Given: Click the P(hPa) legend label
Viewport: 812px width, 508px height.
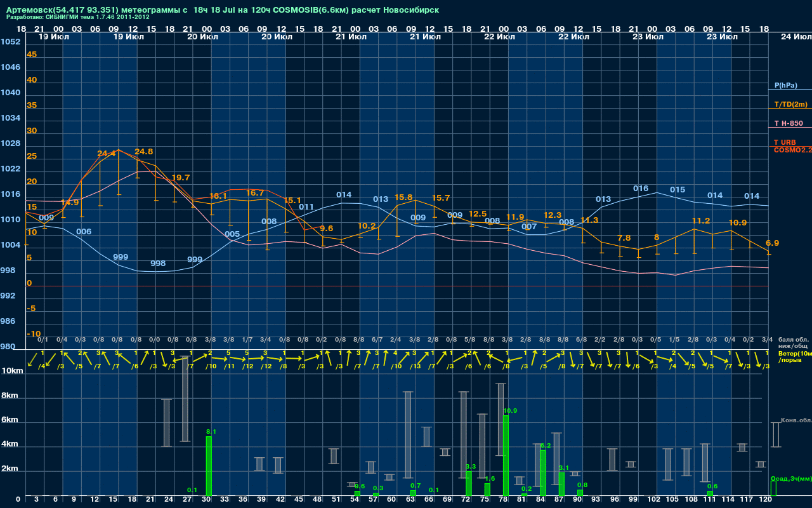Looking at the screenshot, I should (786, 85).
